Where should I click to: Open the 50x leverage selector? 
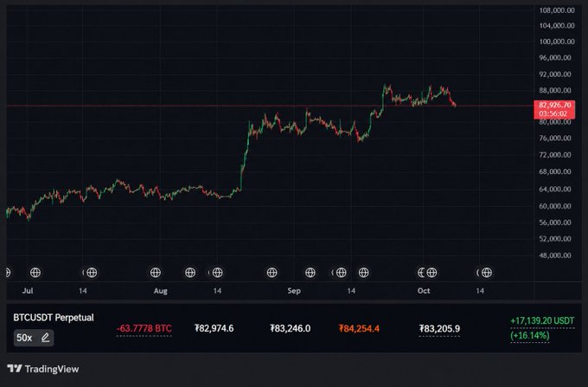(34, 338)
